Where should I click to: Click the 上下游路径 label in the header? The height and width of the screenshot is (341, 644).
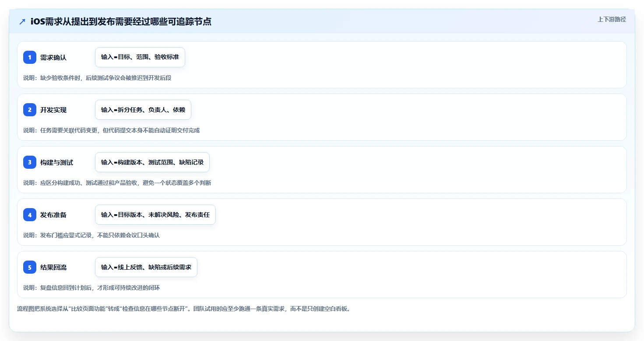click(612, 19)
